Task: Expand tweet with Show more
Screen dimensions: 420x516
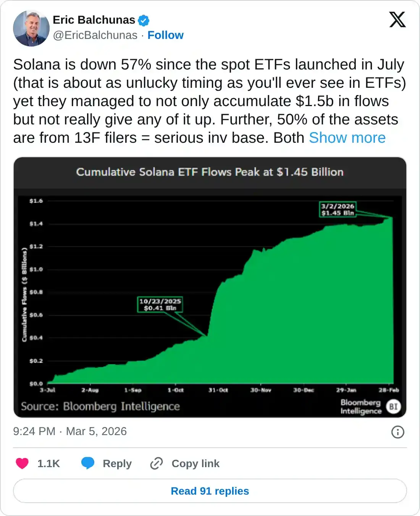Action: pos(347,138)
